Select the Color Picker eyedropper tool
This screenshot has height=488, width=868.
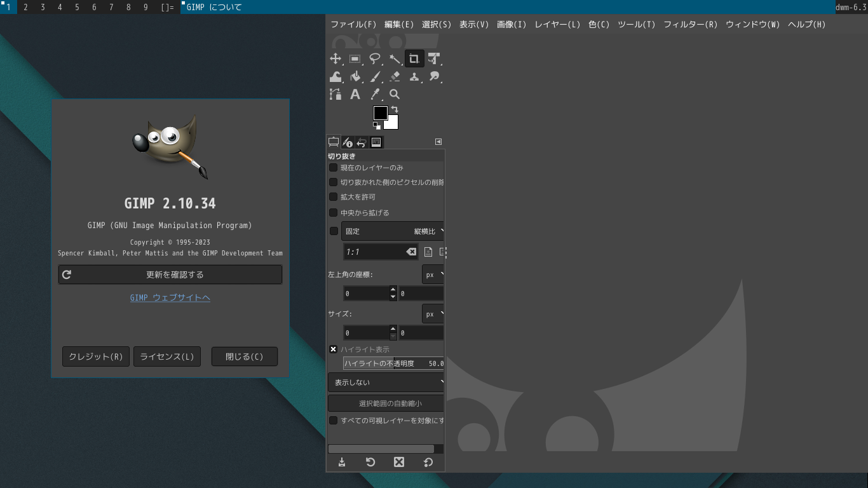[x=375, y=94]
